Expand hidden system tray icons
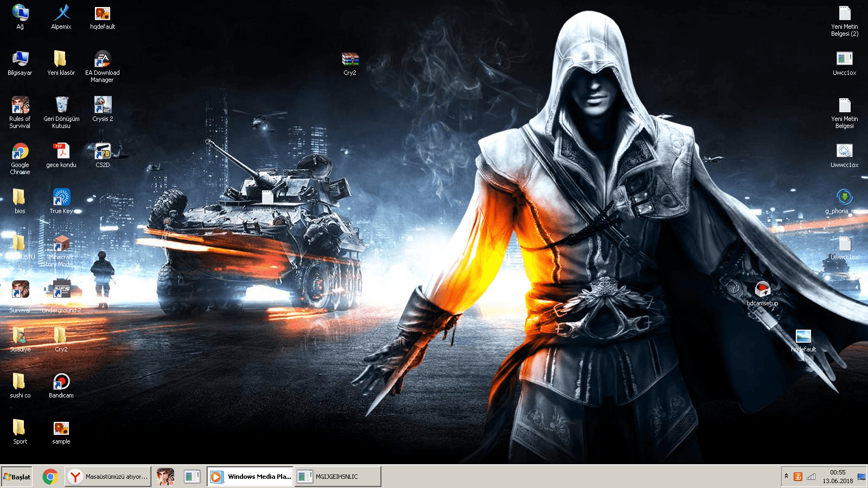868x488 pixels. tap(786, 476)
